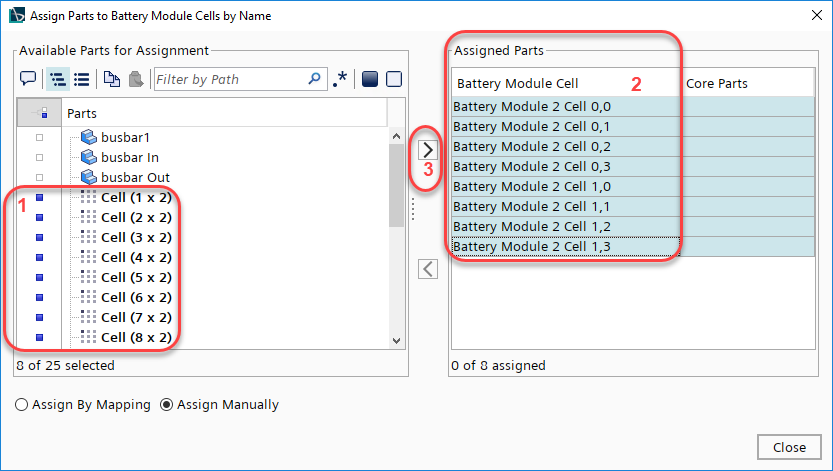Click the search magnifier in filter box
Viewport: 833px width, 471px height.
pos(316,79)
